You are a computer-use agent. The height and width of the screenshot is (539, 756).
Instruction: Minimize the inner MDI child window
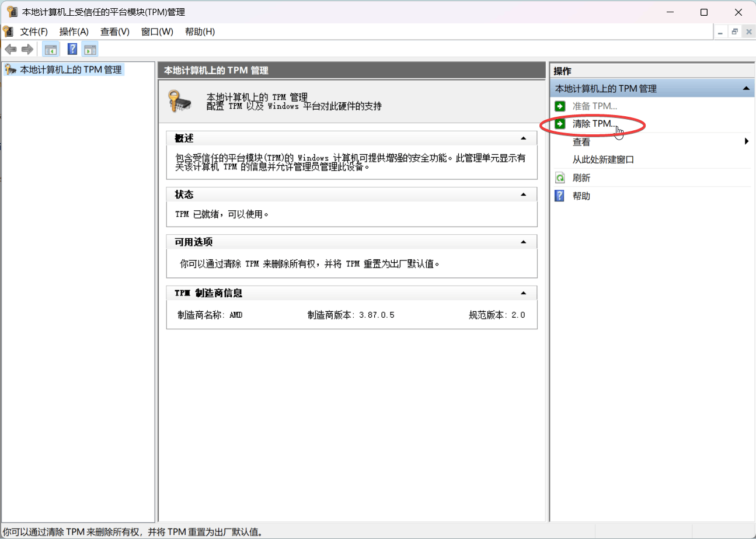coord(720,32)
